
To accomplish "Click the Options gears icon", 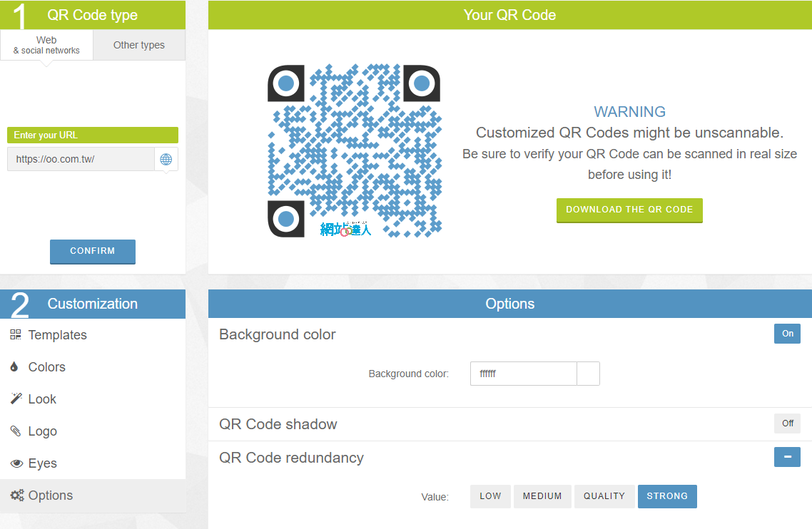I will coord(17,495).
